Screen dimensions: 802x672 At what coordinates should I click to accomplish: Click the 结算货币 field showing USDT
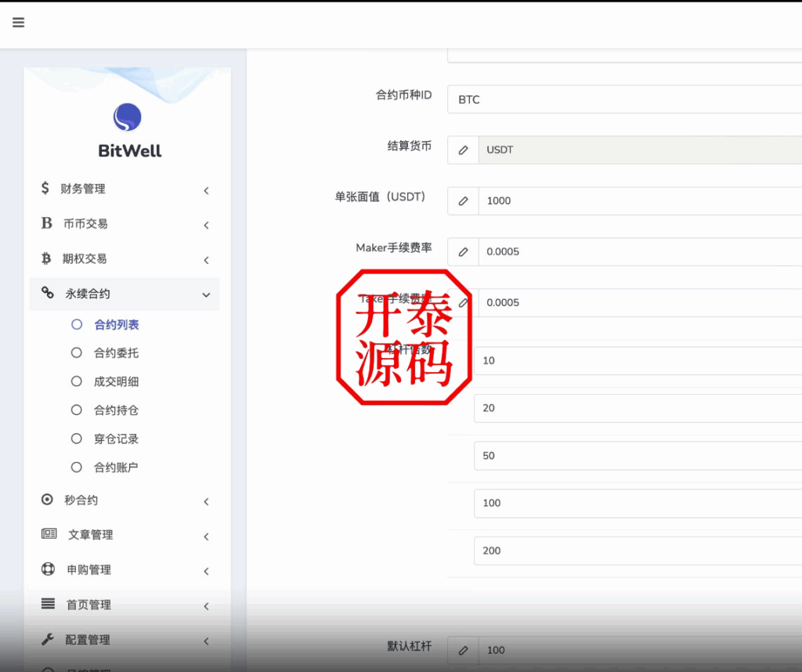pos(640,150)
